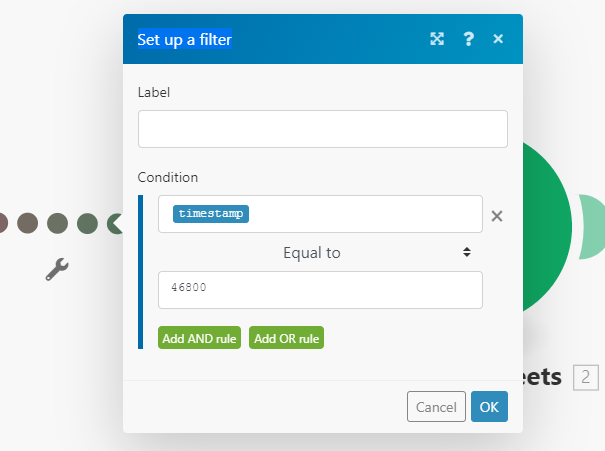Close the Set up a filter dialog
Image resolution: width=605 pixels, height=451 pixels.
498,39
